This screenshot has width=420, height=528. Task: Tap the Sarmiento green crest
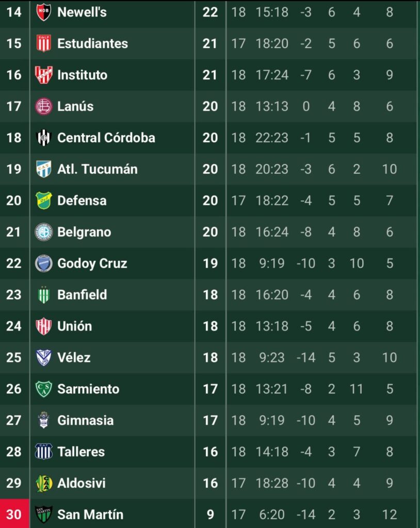(x=43, y=389)
